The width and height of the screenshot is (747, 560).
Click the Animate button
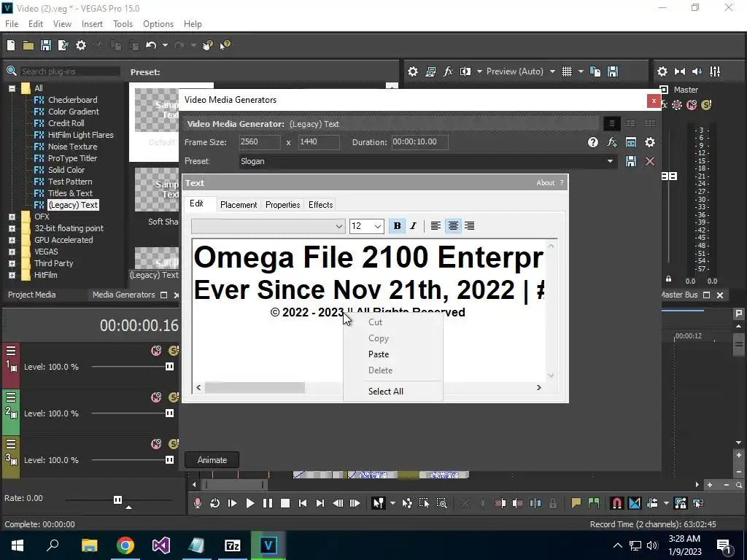pos(212,460)
